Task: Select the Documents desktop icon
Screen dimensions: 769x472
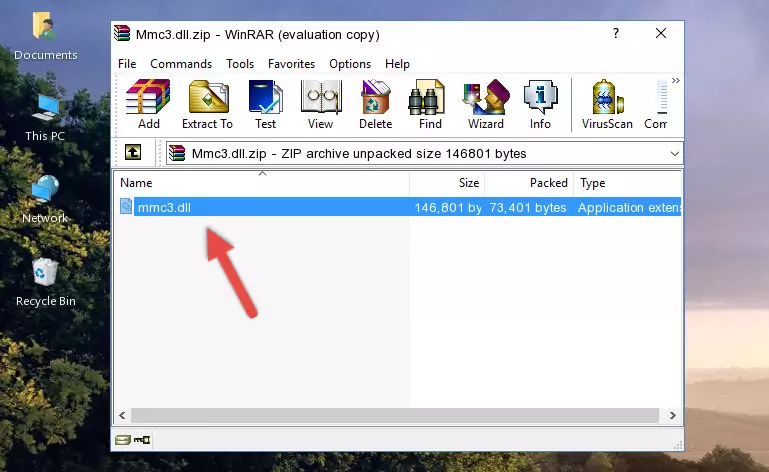Action: (x=46, y=37)
